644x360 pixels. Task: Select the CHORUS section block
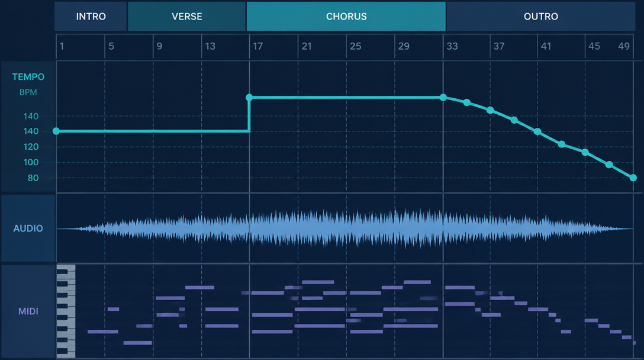346,17
